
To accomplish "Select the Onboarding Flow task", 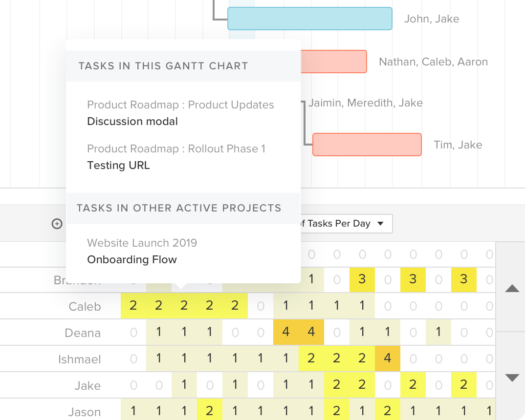I will (x=132, y=259).
